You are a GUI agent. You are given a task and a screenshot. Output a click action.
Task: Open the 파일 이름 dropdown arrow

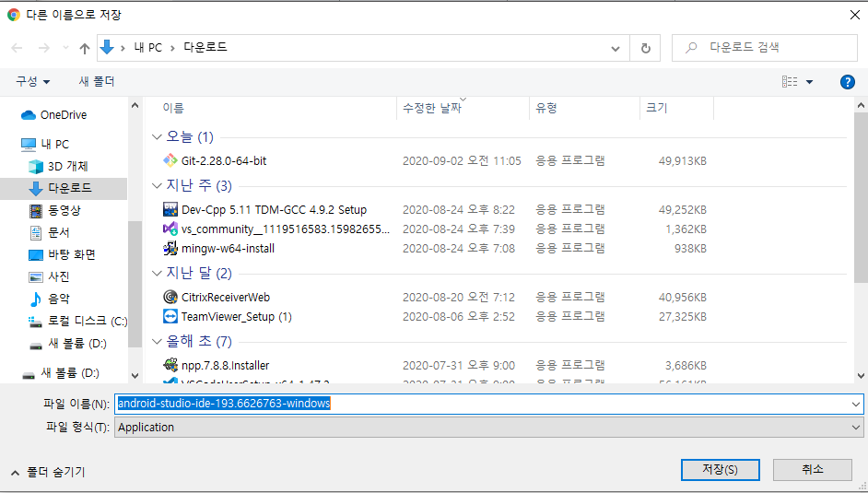856,404
